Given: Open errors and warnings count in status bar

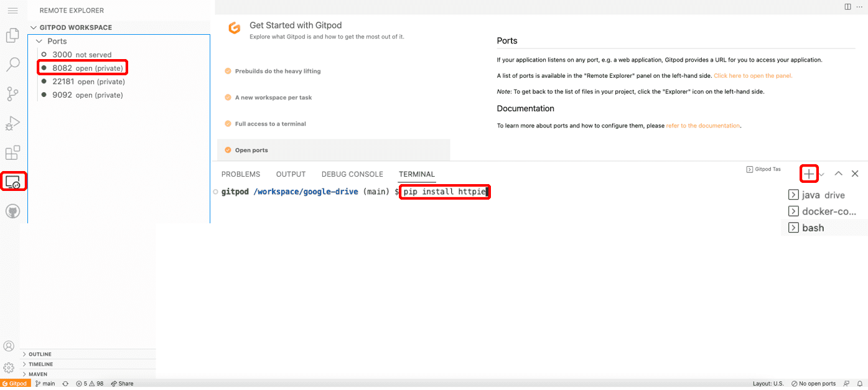Looking at the screenshot, I should click(x=90, y=384).
